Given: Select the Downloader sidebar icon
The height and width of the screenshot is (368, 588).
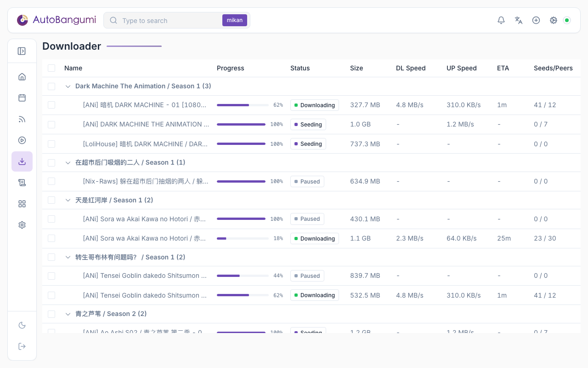Looking at the screenshot, I should pos(22,161).
